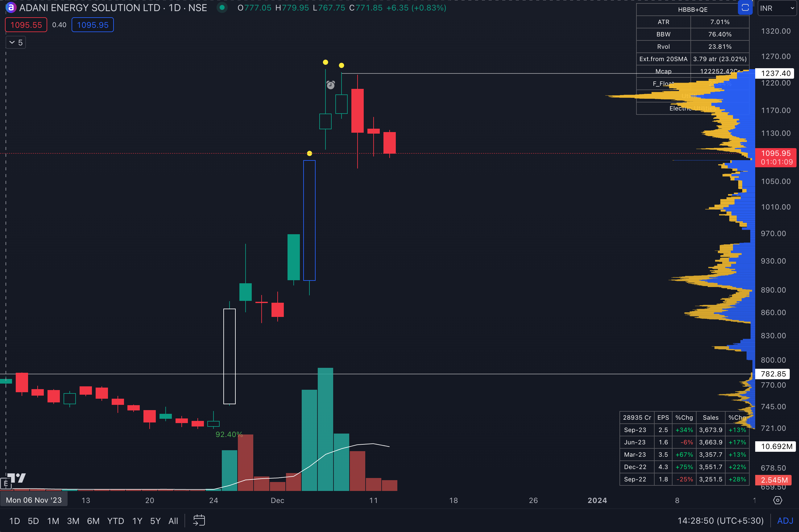799x532 pixels.
Task: Open the INR currency dropdown
Action: tap(777, 8)
